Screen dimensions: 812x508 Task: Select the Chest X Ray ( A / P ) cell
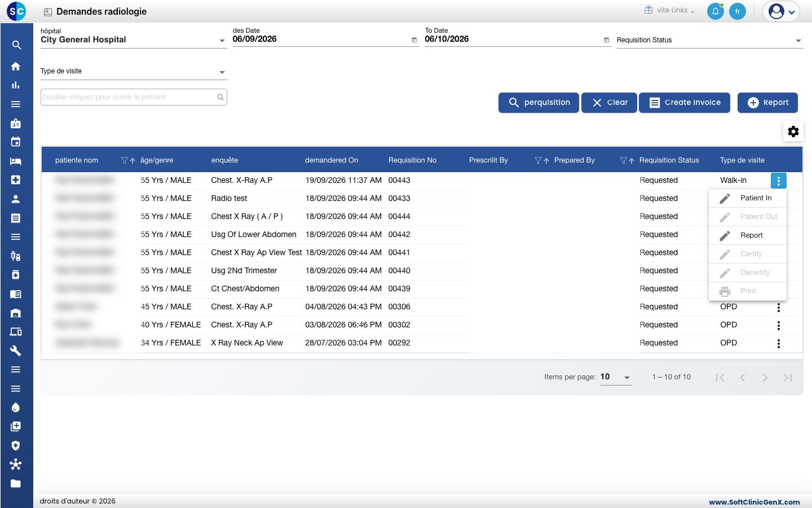[247, 217]
